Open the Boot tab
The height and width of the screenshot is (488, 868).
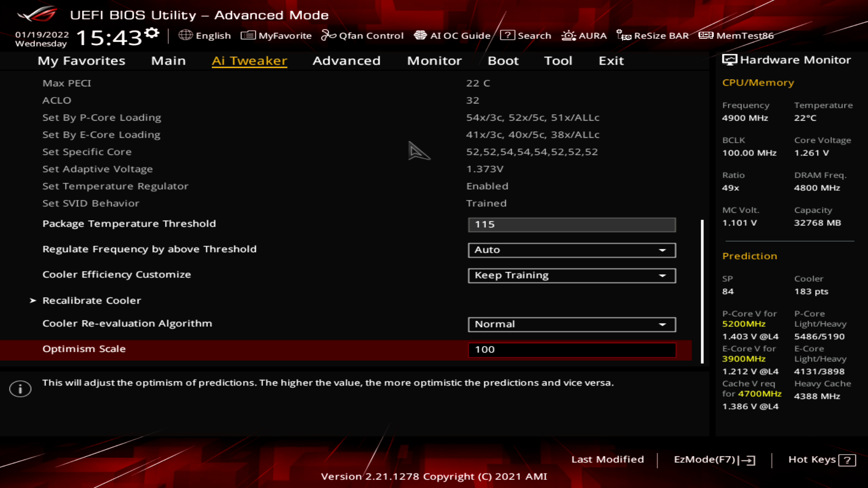(503, 61)
